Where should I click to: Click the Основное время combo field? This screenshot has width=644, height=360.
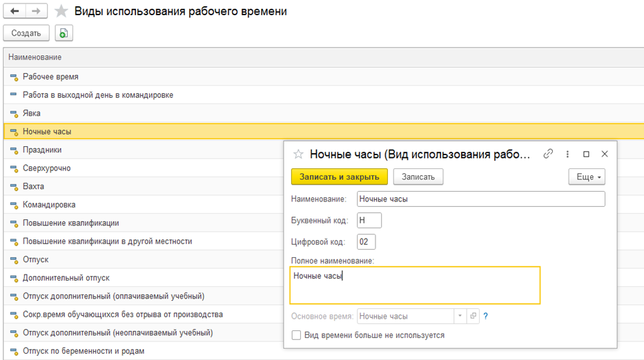[x=405, y=316]
